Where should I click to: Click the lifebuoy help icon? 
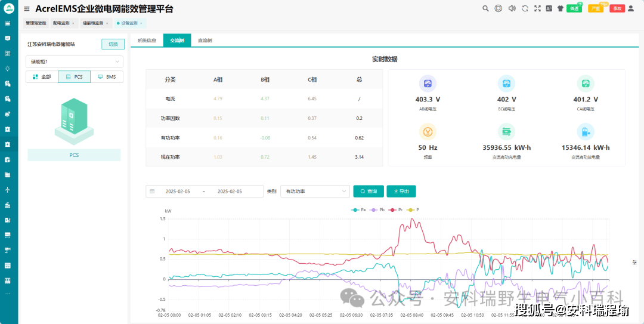click(x=498, y=8)
